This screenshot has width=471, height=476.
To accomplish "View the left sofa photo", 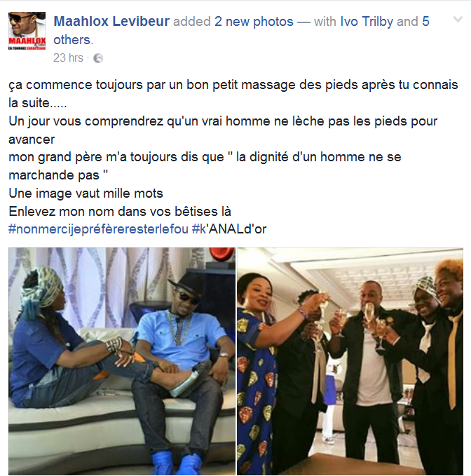I will pyautogui.click(x=122, y=361).
